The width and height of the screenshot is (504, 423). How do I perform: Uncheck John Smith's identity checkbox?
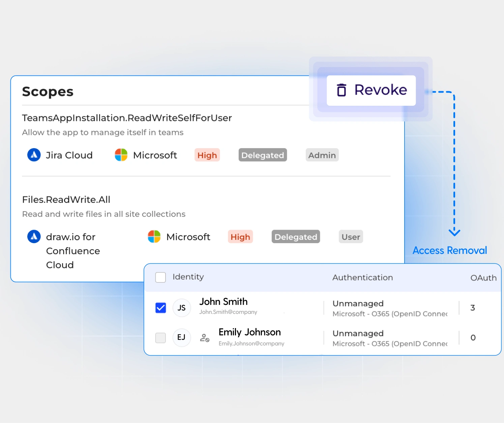pos(161,307)
